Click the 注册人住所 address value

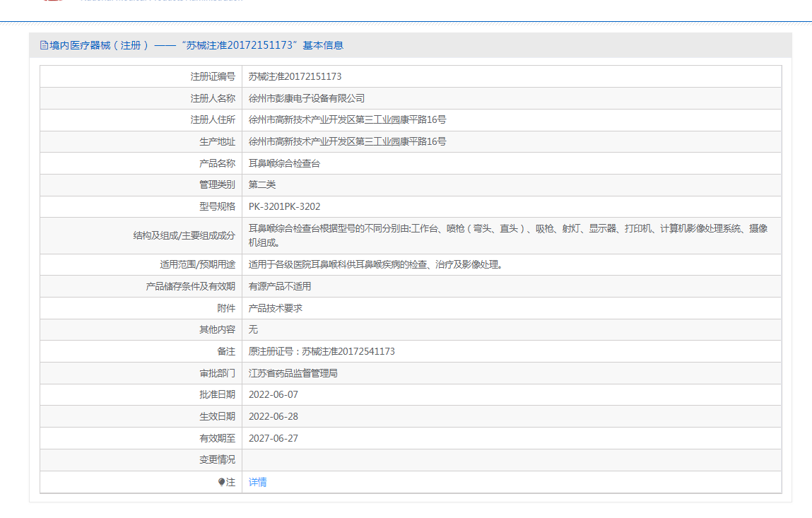(x=347, y=119)
